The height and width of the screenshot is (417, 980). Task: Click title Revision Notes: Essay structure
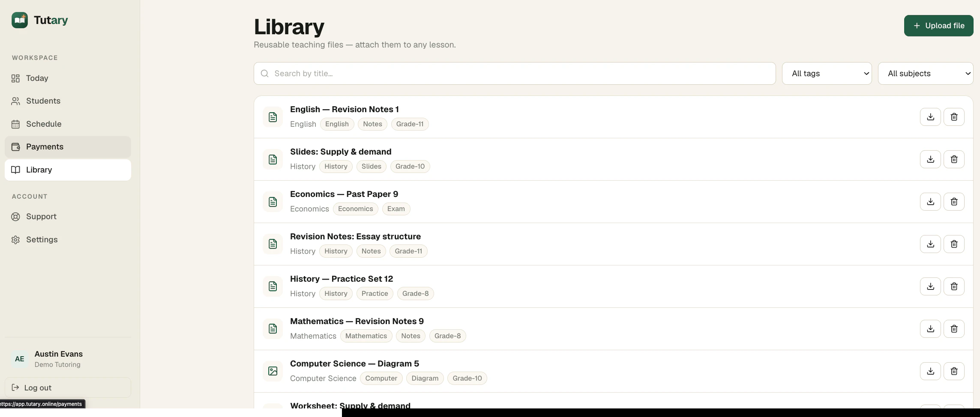[355, 236]
